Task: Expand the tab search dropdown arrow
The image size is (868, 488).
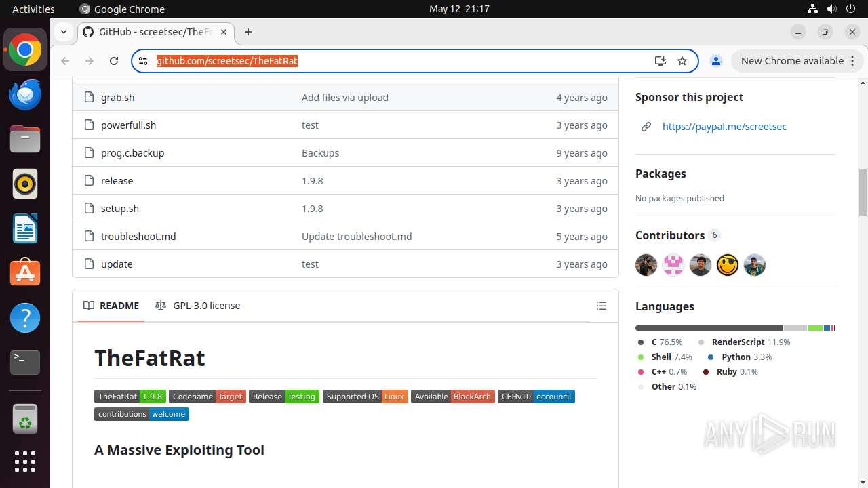Action: click(63, 32)
